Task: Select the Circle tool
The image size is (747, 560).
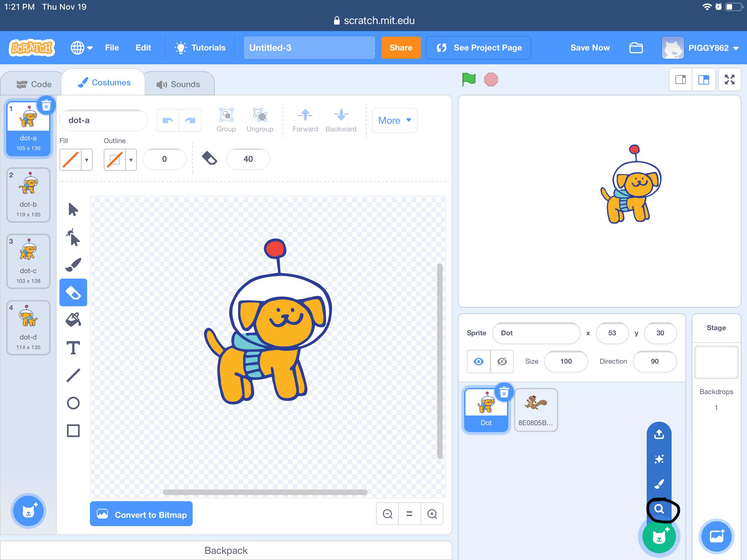Action: click(73, 403)
